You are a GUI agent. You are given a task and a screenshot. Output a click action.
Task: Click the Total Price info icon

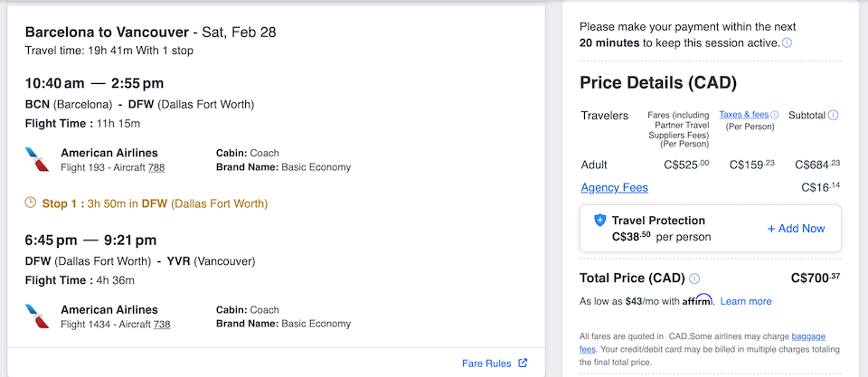(x=694, y=278)
